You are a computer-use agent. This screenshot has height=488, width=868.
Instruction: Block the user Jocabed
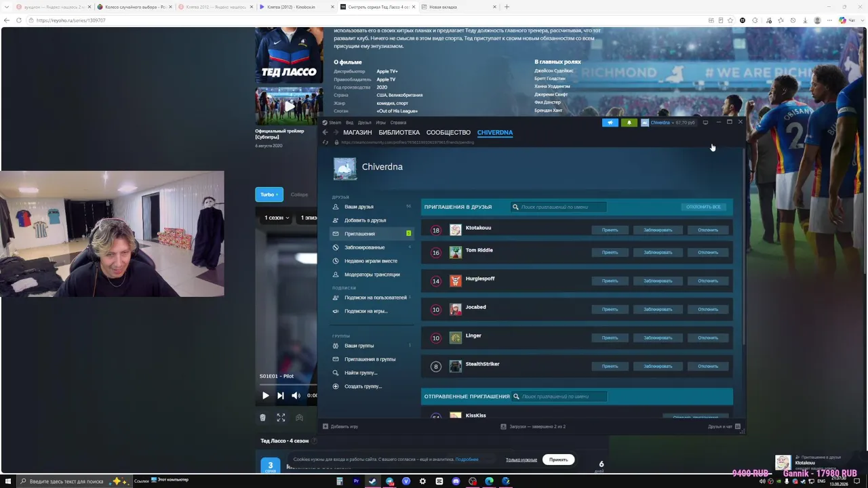658,310
